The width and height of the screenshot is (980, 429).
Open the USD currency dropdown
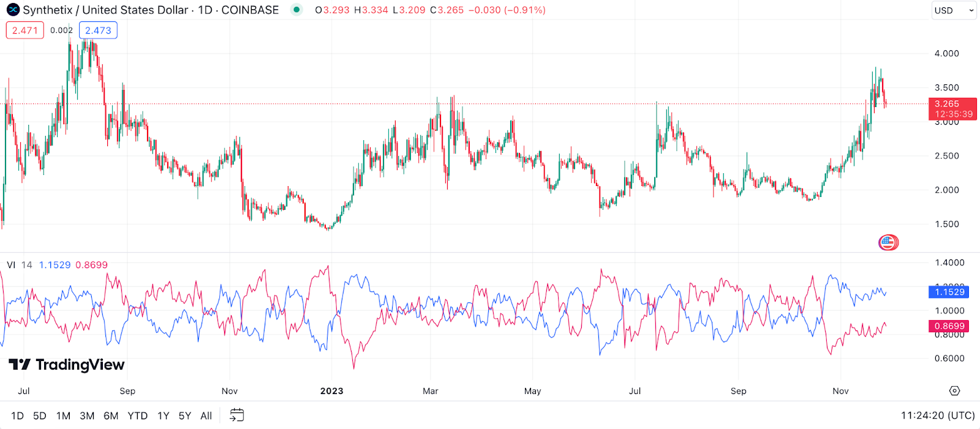pyautogui.click(x=954, y=10)
